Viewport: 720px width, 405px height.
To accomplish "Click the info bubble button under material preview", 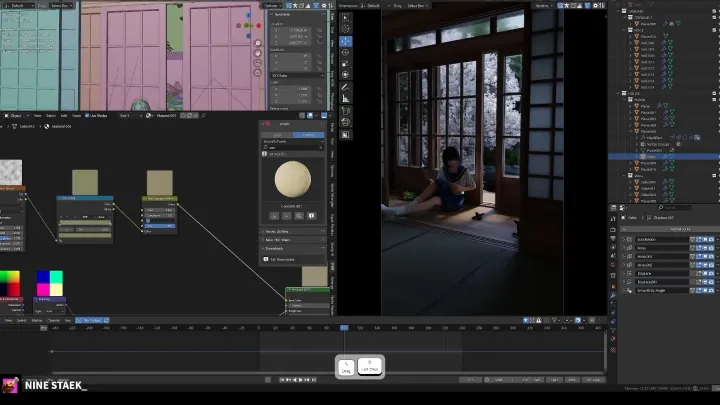I will (311, 216).
